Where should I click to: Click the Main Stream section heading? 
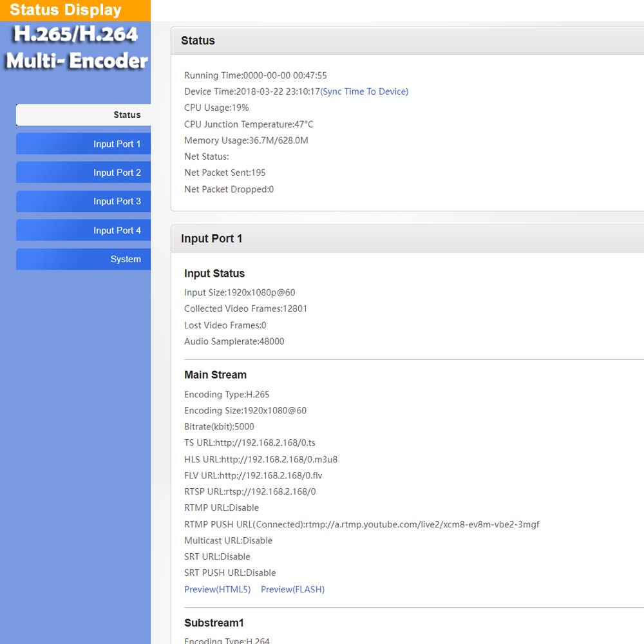click(x=215, y=375)
